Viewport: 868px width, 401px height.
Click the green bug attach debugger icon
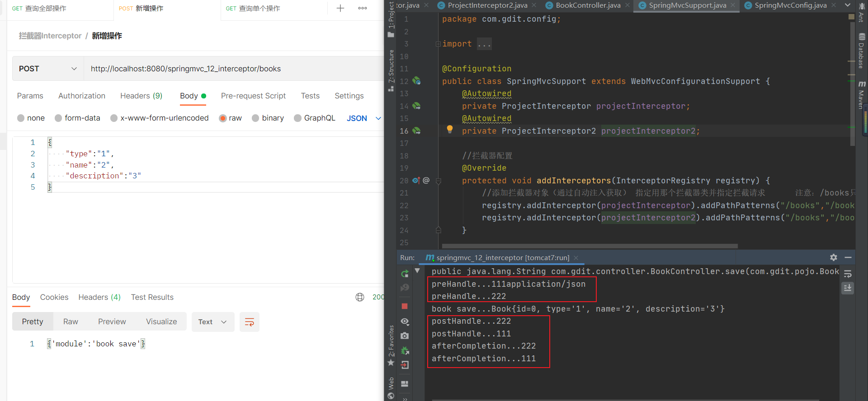(x=405, y=350)
